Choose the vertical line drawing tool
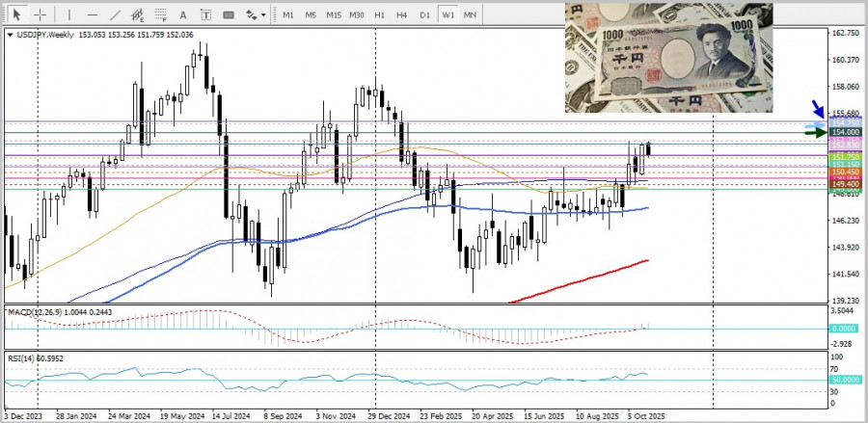This screenshot has height=423, width=868. coord(68,14)
